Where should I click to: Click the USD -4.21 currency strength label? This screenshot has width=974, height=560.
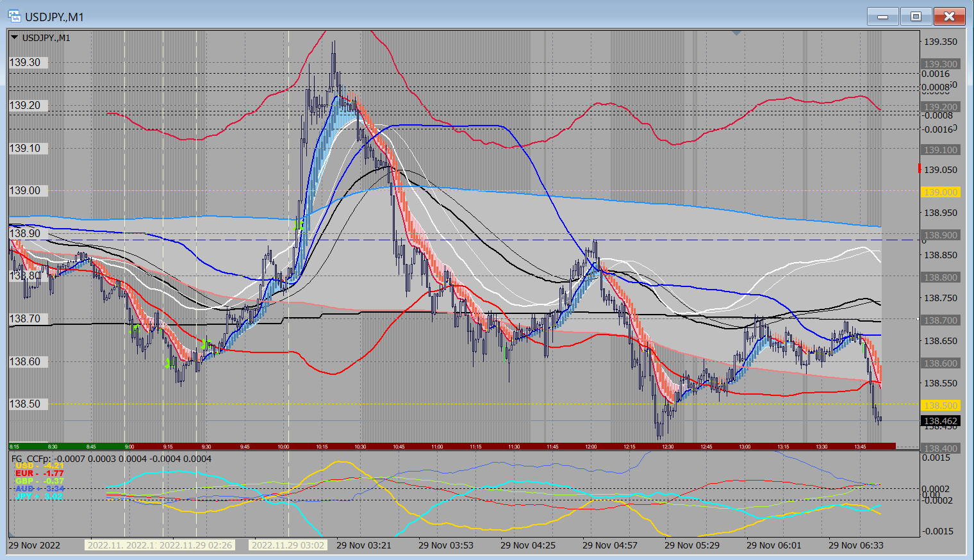[x=40, y=466]
